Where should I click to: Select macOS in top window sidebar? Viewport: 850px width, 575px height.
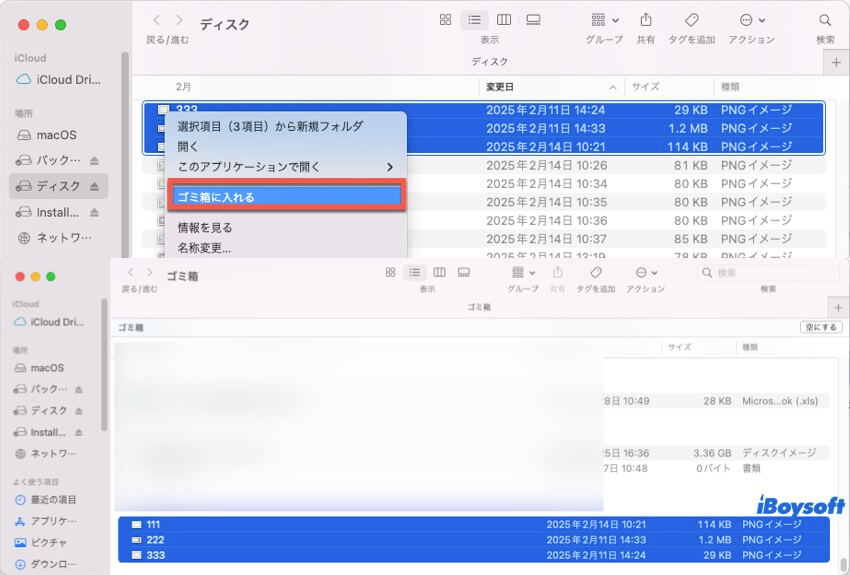pos(48,135)
